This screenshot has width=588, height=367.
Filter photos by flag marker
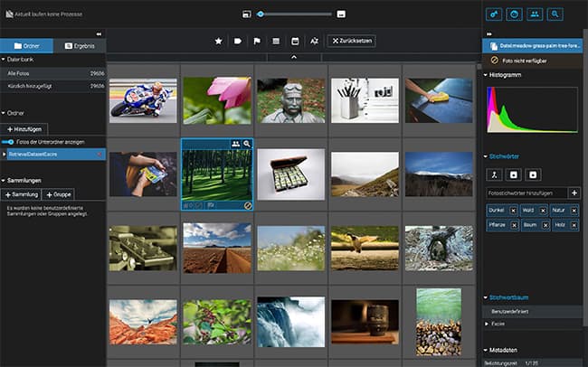pyautogui.click(x=257, y=42)
